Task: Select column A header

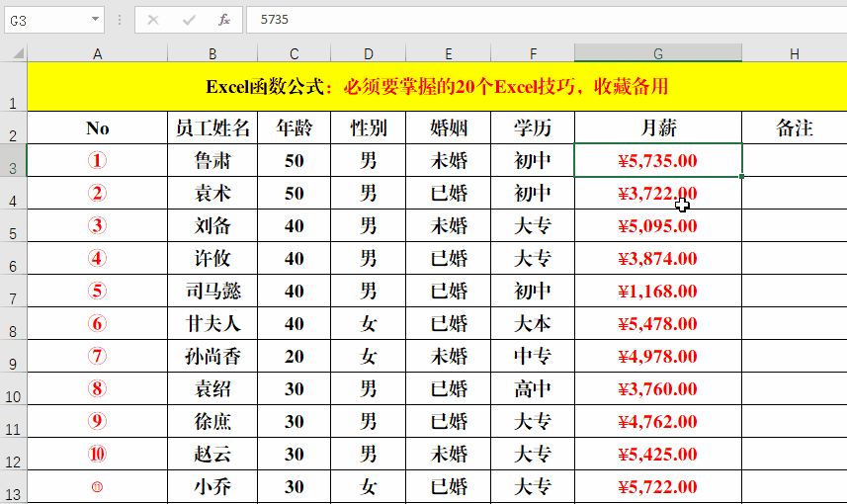Action: point(97,53)
